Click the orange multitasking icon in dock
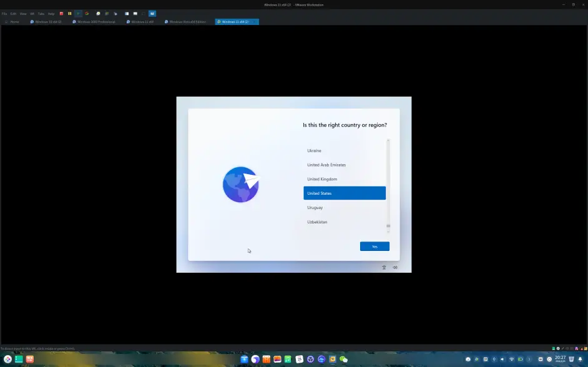 click(30, 359)
